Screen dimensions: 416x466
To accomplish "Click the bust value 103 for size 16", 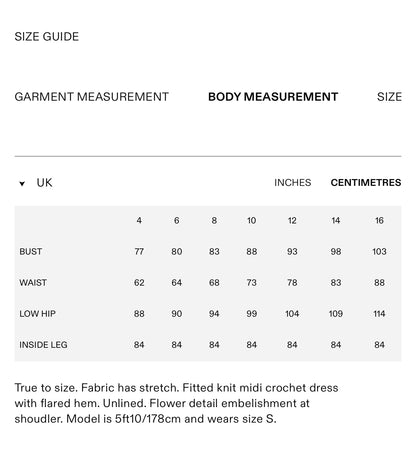I will point(379,251).
